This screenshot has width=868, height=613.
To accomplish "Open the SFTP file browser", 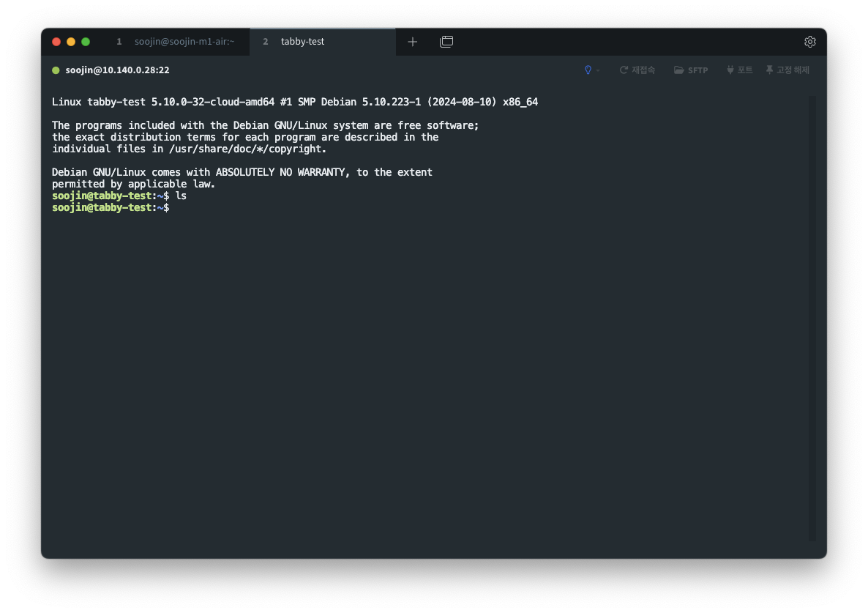I will [x=691, y=70].
